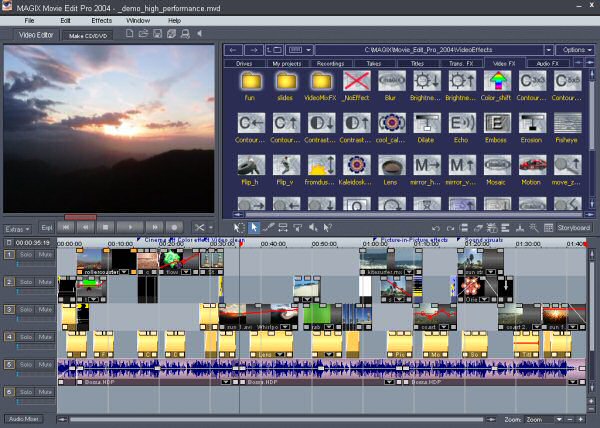This screenshot has height=428, width=600.
Task: Choose the _NoEffect icon
Action: pyautogui.click(x=357, y=81)
